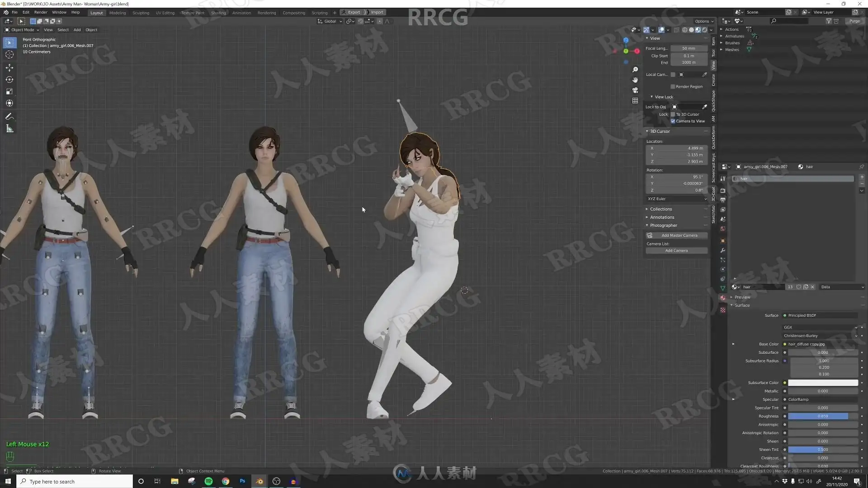This screenshot has width=868, height=488.
Task: Select the Rotate tool
Action: click(x=9, y=80)
